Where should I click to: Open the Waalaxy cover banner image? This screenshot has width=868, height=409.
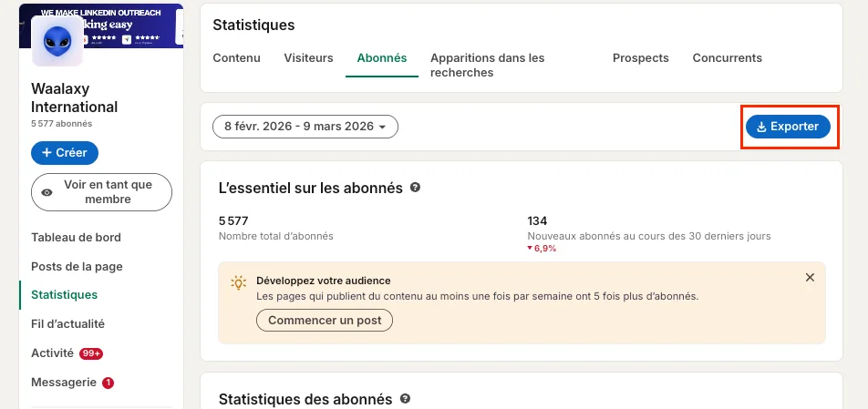coord(100,26)
